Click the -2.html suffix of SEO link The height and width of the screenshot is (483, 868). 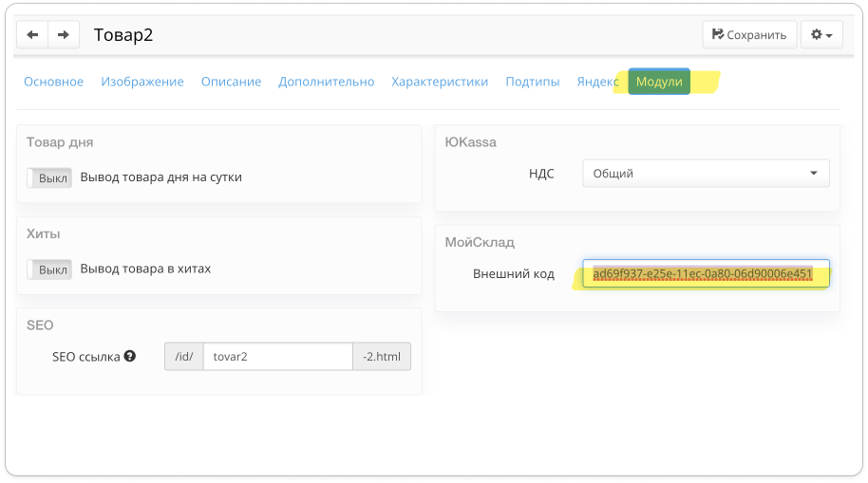point(382,356)
